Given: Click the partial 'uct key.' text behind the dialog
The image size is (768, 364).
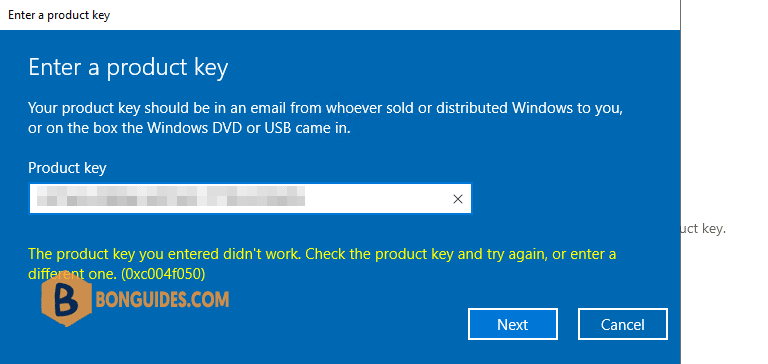Looking at the screenshot, I should (703, 229).
